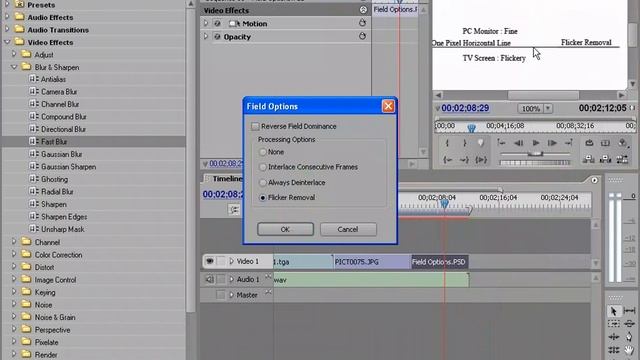Toggle the Opacity effect on/off

[218, 37]
